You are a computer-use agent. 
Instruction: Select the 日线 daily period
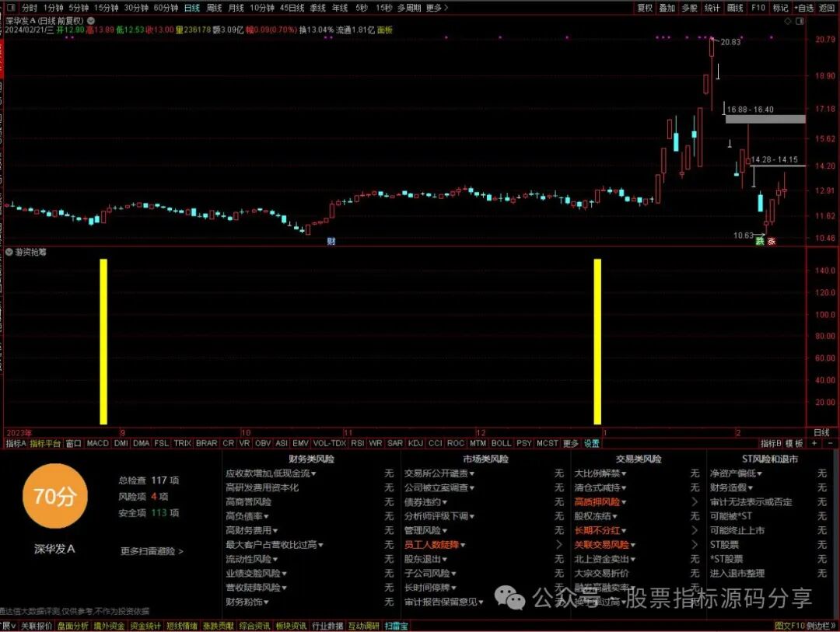coord(192,8)
